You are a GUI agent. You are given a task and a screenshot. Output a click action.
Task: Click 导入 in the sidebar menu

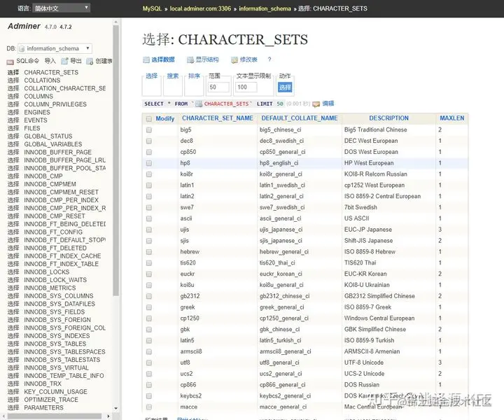[50, 61]
